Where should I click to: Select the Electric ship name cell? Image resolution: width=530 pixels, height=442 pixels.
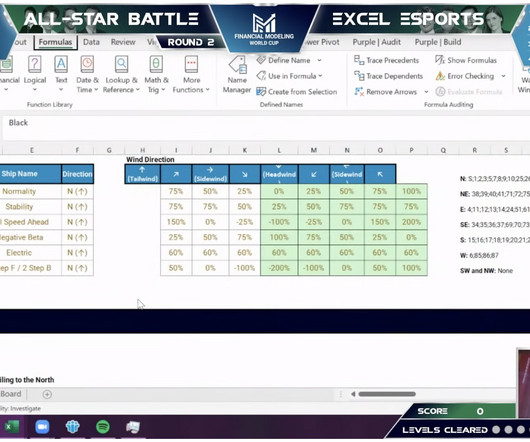pos(30,252)
